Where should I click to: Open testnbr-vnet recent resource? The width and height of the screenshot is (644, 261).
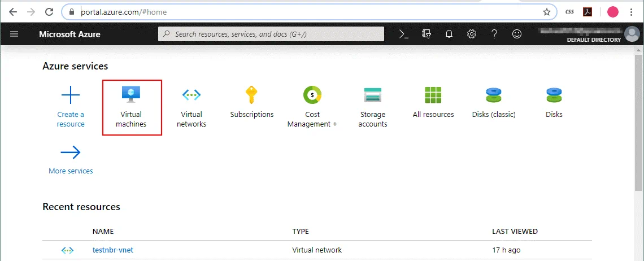113,250
